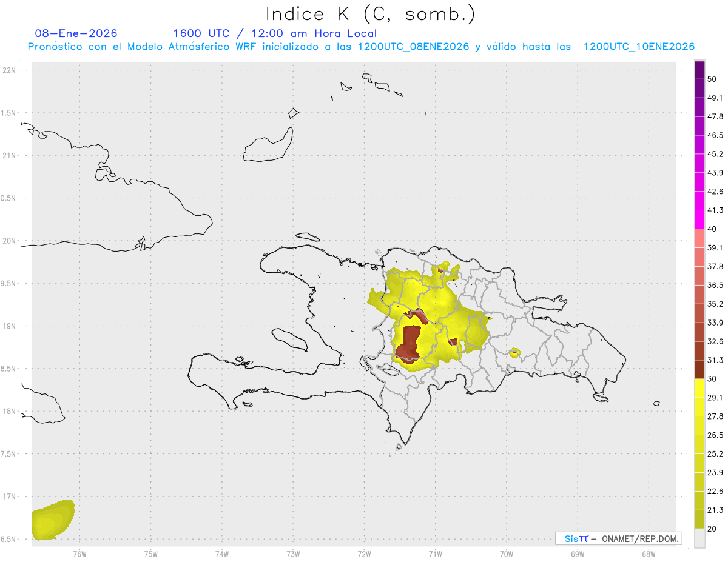Click the legend value '50'

[712, 79]
